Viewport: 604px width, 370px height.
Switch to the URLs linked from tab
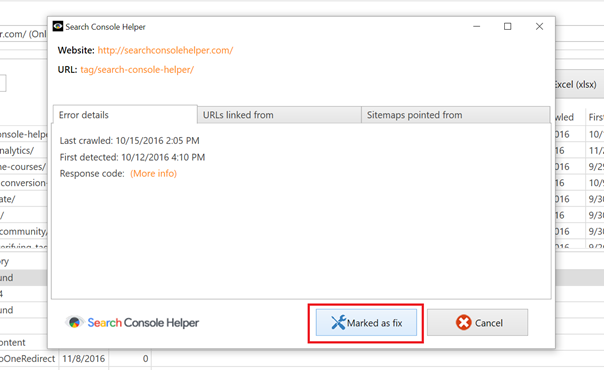point(279,115)
